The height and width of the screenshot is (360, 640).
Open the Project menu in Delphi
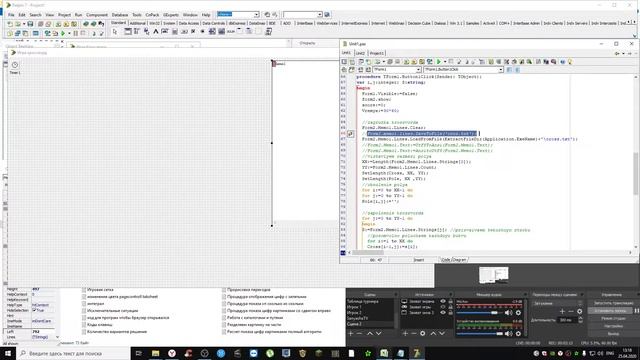[64, 15]
